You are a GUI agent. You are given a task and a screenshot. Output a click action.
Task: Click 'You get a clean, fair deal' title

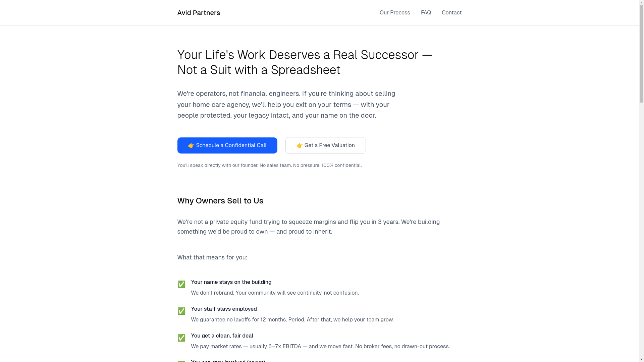pyautogui.click(x=222, y=336)
